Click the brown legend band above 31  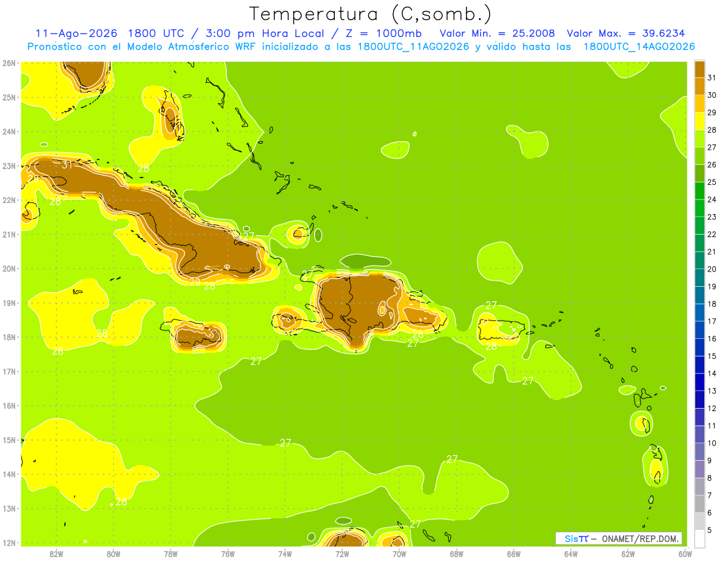pos(699,69)
